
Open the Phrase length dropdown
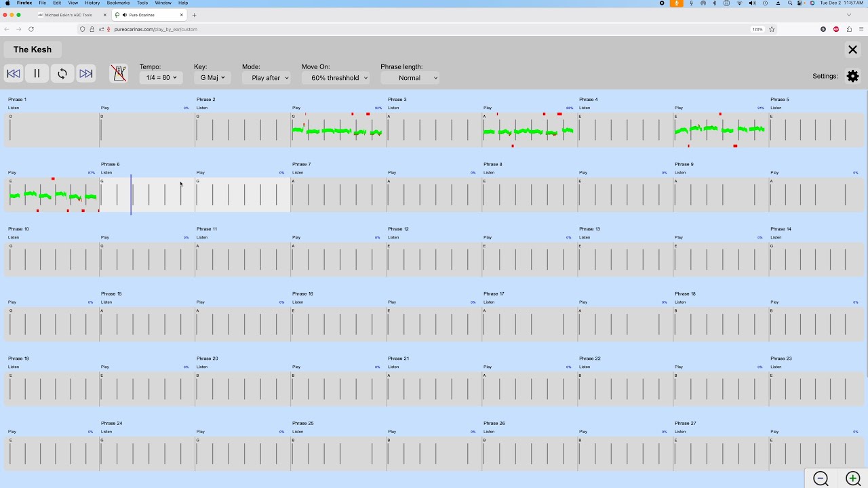tap(410, 78)
